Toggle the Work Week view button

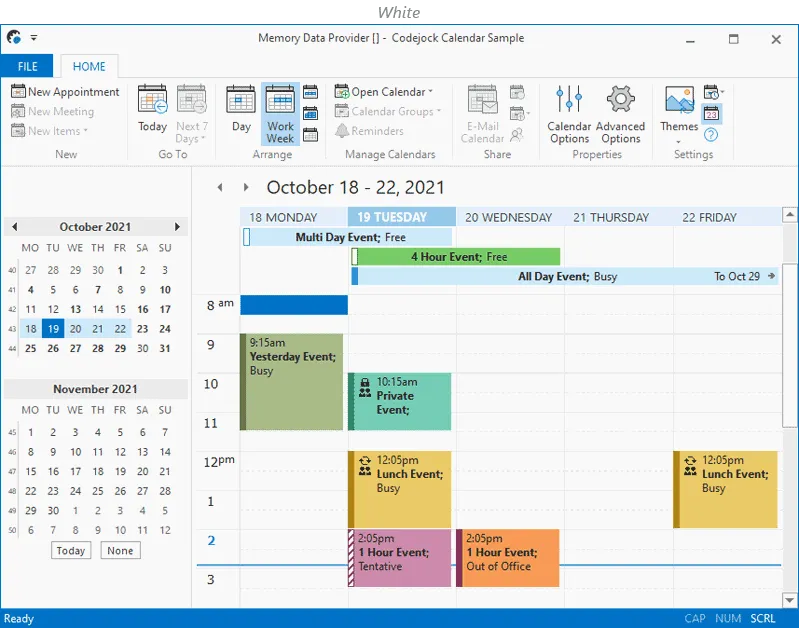(x=280, y=113)
